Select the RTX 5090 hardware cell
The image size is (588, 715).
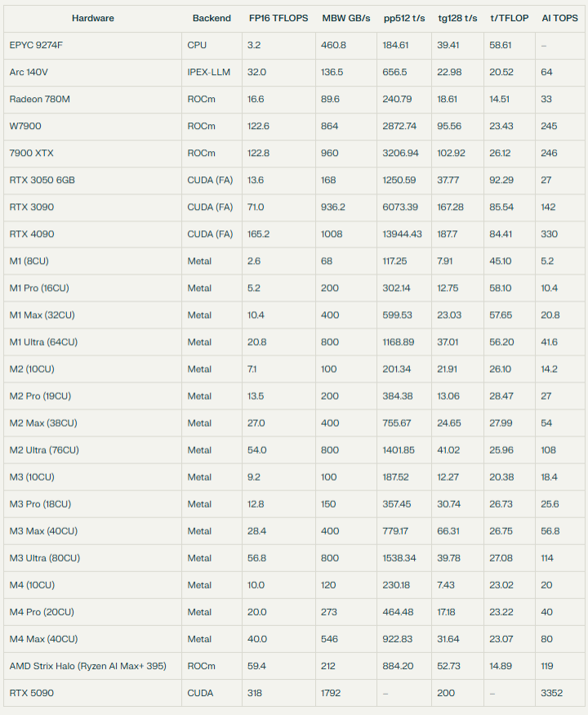pyautogui.click(x=32, y=693)
